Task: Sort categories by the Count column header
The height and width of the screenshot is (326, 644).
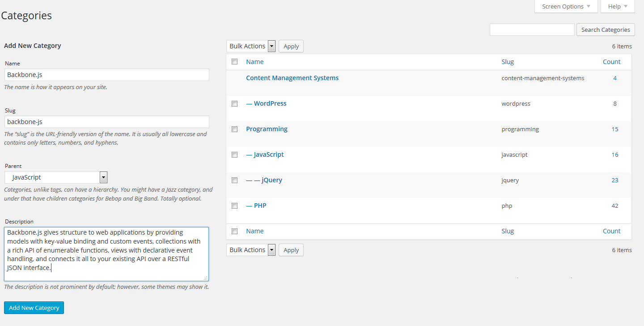Action: click(611, 62)
